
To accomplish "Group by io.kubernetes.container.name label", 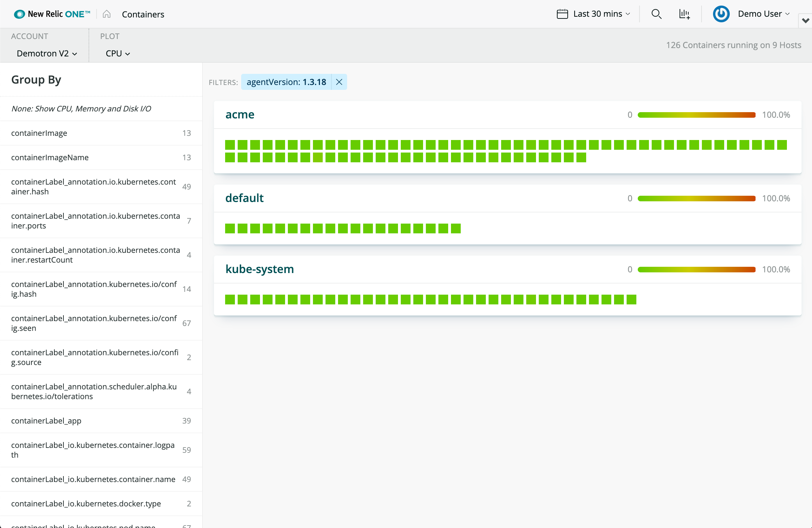I will click(x=101, y=479).
